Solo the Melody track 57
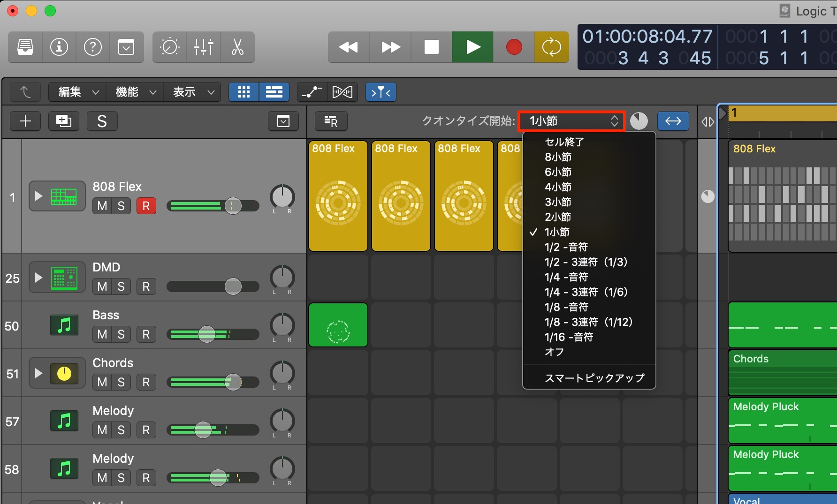 (x=122, y=430)
